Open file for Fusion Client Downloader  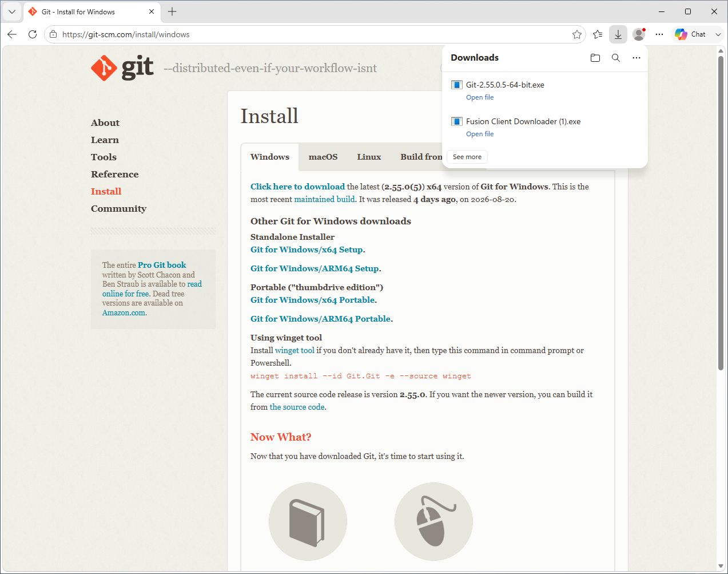[480, 134]
